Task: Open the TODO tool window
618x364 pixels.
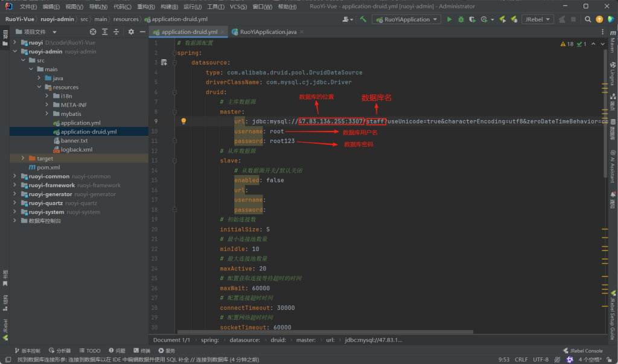Action: [x=90, y=351]
